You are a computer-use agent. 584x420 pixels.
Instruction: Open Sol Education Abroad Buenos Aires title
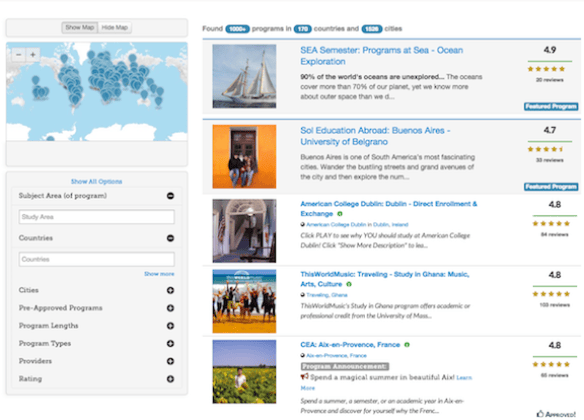[x=375, y=136]
